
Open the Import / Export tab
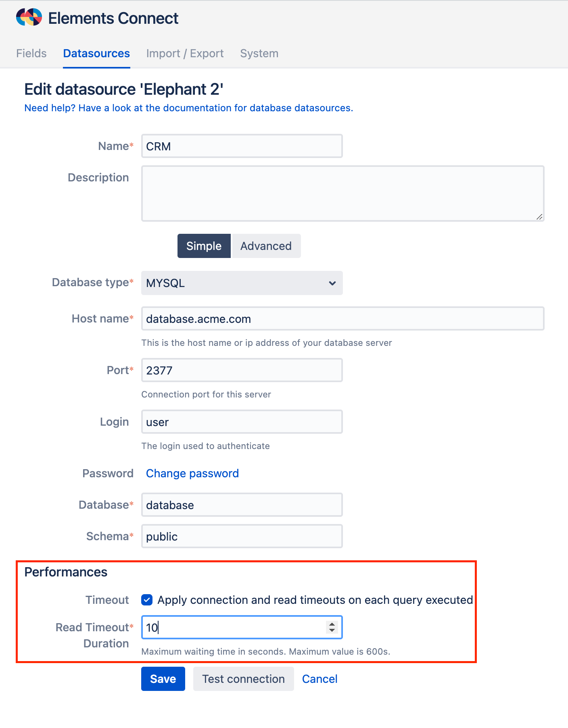(185, 54)
